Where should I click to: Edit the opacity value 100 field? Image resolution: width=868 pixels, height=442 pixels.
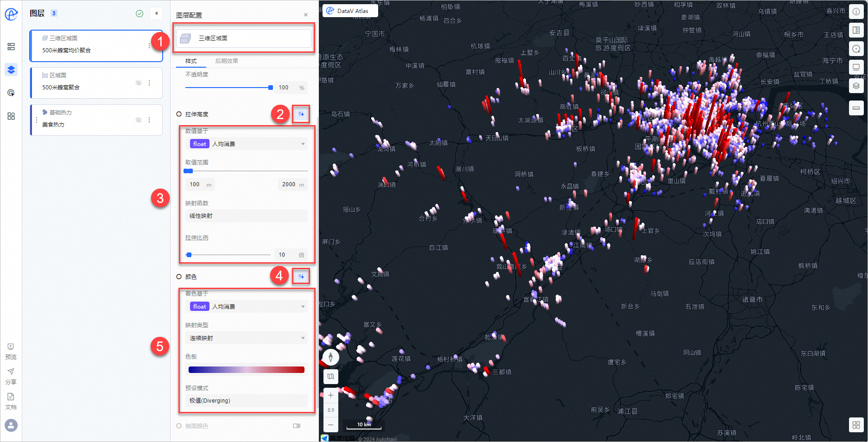pos(291,88)
